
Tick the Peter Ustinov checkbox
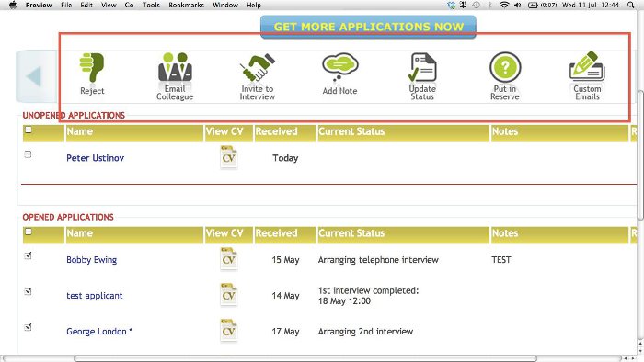[x=28, y=154]
